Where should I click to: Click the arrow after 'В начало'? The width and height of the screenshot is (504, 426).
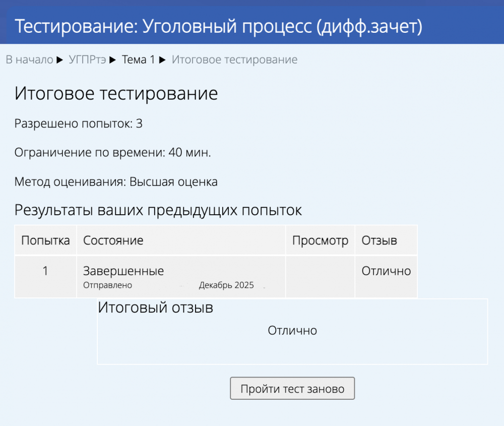point(59,60)
